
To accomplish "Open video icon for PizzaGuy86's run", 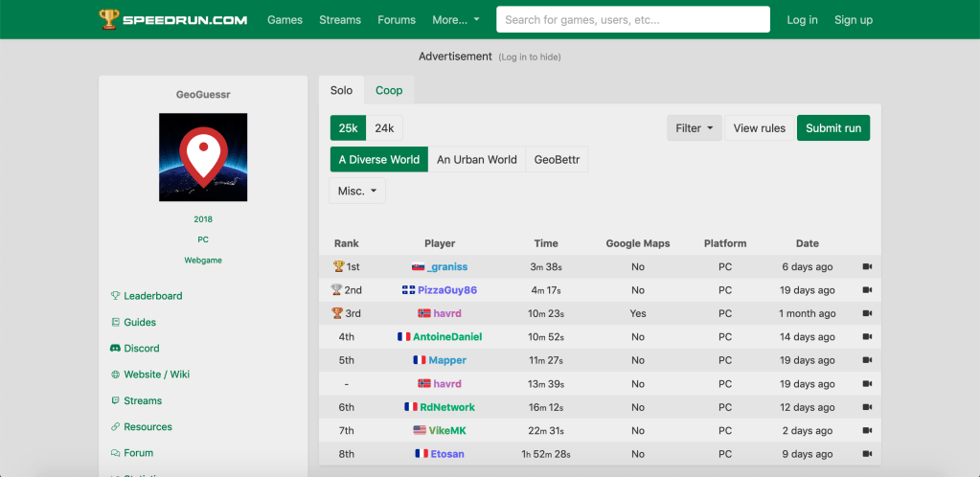I will [x=867, y=290].
